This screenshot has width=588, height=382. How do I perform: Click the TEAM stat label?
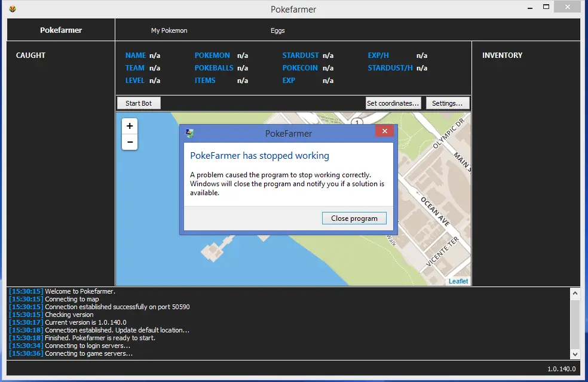point(134,68)
